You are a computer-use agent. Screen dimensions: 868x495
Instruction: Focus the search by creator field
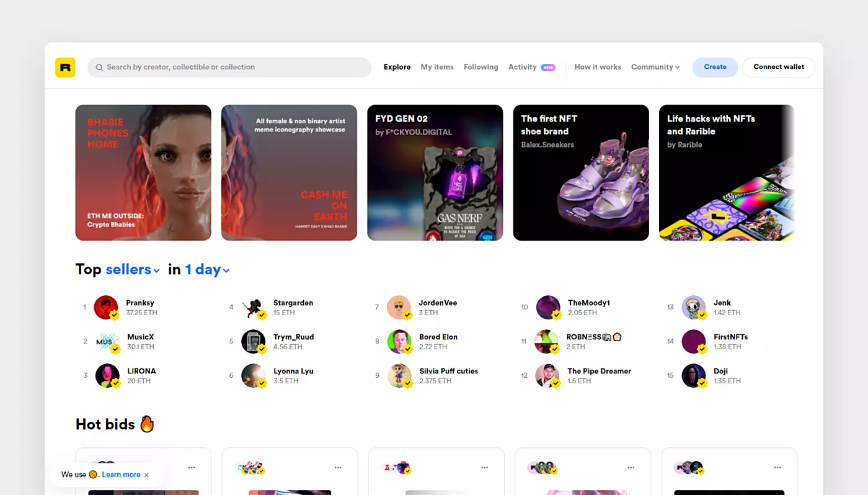tap(229, 67)
